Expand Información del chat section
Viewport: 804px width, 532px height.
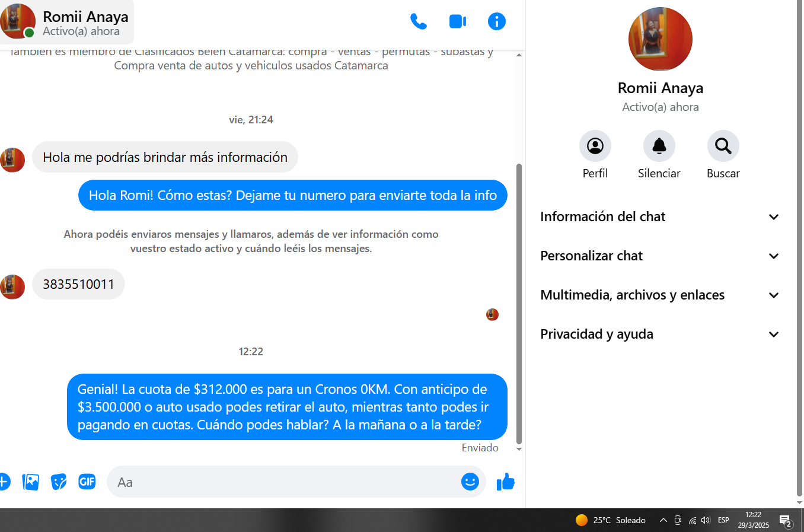pyautogui.click(x=659, y=217)
